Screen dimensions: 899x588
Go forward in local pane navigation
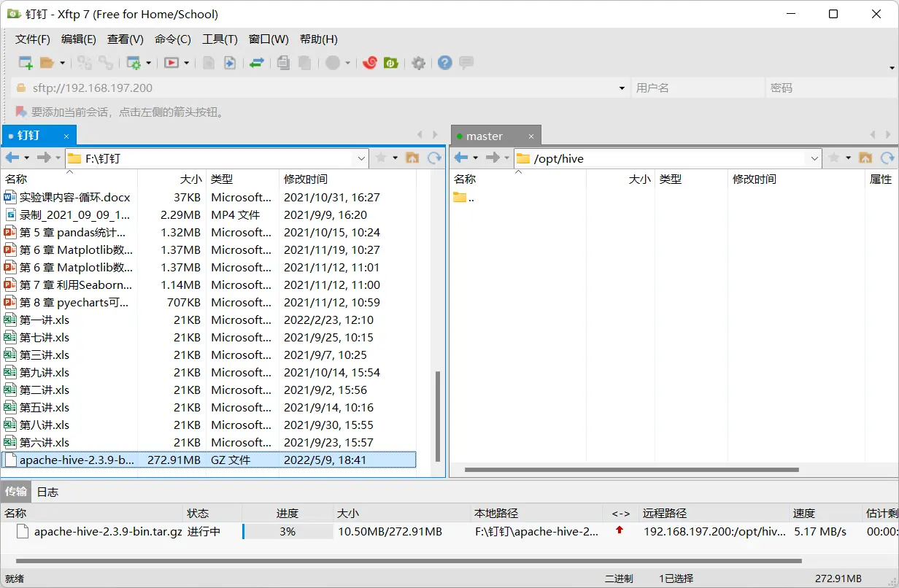pos(44,158)
